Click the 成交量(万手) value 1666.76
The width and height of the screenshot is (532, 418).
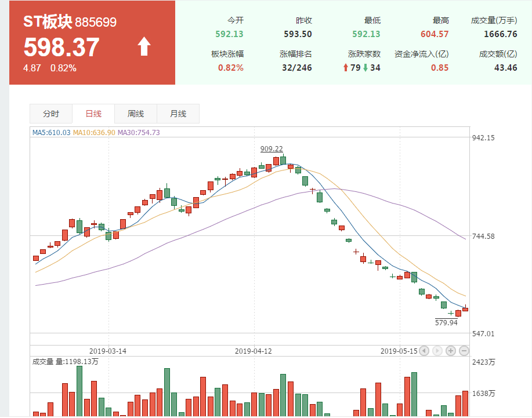click(501, 34)
